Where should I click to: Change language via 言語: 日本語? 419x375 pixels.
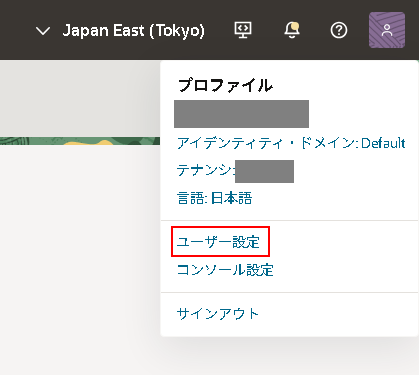click(x=214, y=198)
